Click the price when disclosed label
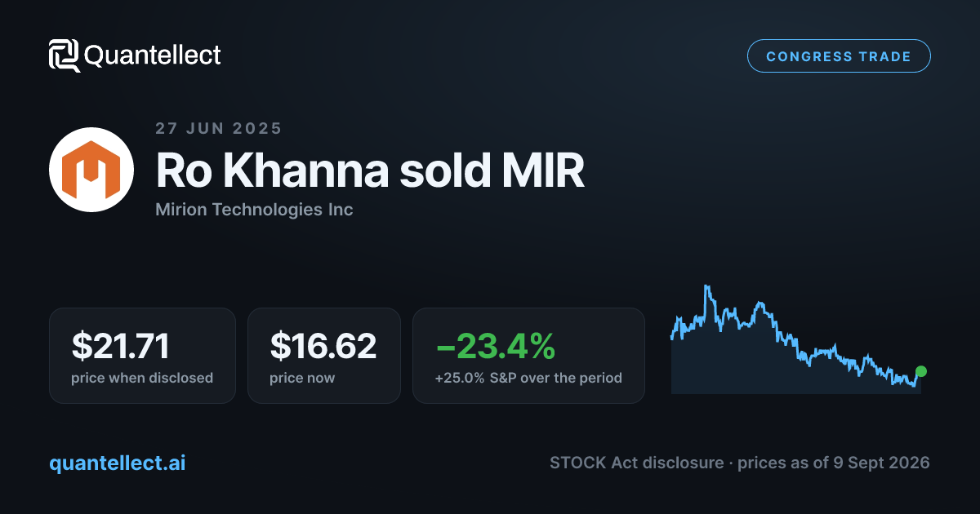The width and height of the screenshot is (980, 514). coord(142,379)
